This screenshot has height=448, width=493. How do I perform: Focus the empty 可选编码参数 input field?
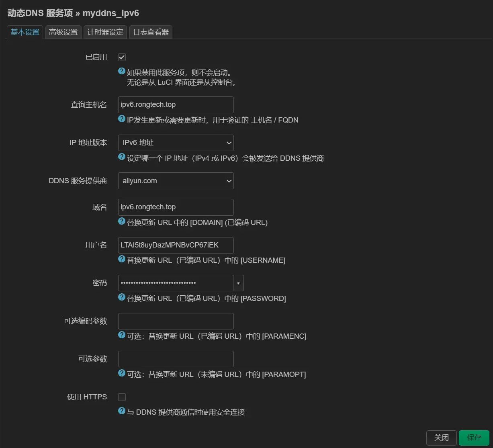[176, 321]
